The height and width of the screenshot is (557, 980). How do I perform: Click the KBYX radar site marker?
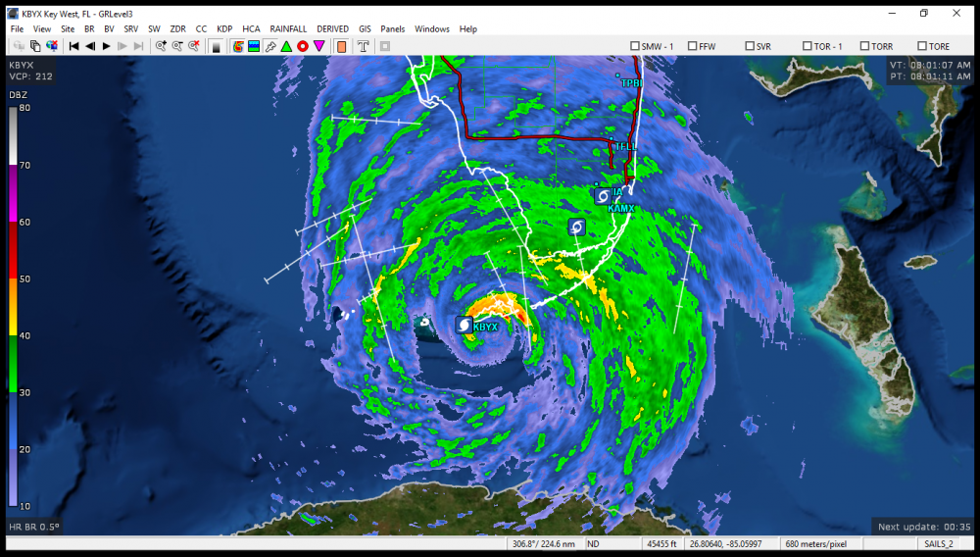click(x=464, y=325)
